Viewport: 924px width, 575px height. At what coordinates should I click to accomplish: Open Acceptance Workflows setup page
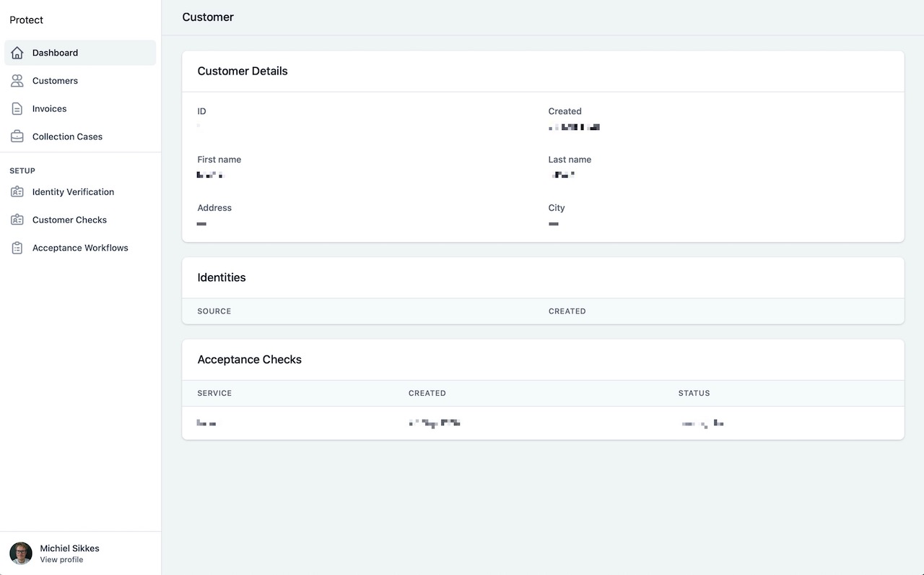click(80, 248)
